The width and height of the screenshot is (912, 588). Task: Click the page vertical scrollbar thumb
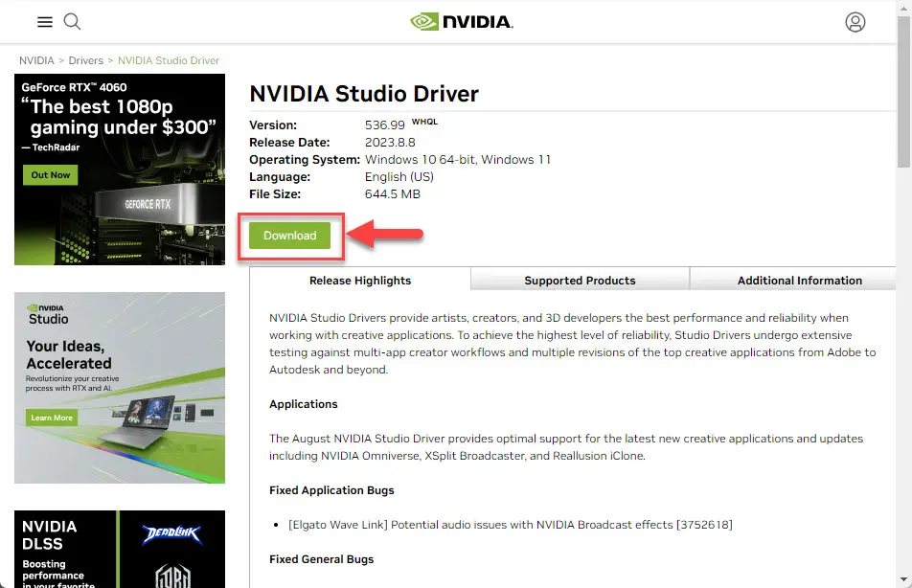904,91
